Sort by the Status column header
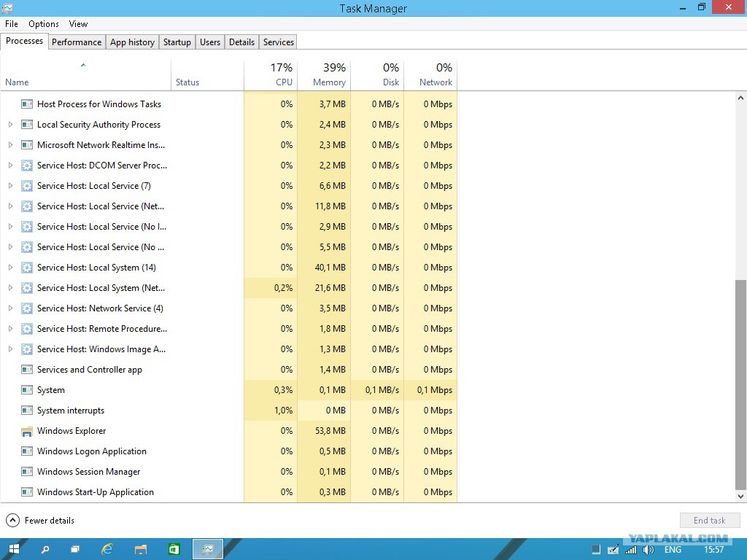Image resolution: width=747 pixels, height=560 pixels. [x=207, y=75]
